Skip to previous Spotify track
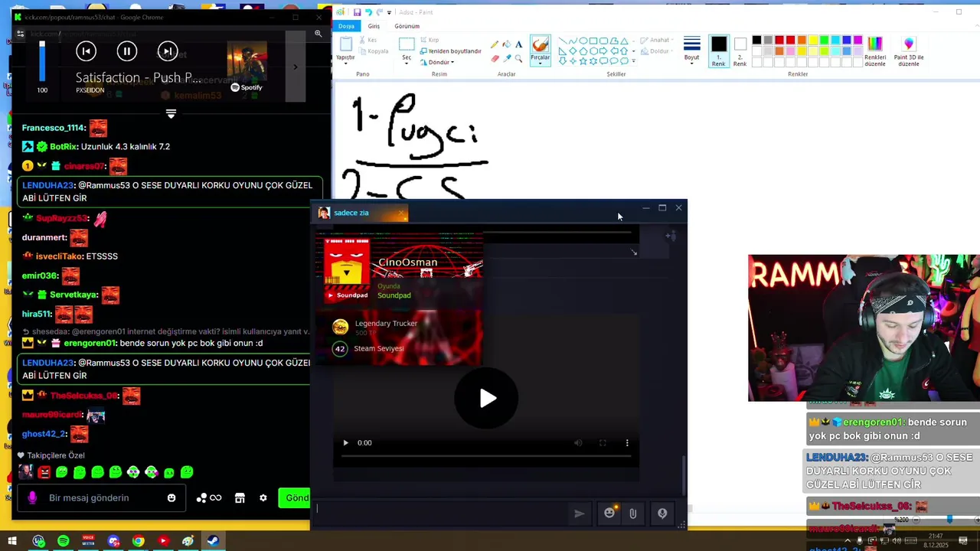The height and width of the screenshot is (551, 980). click(x=86, y=51)
